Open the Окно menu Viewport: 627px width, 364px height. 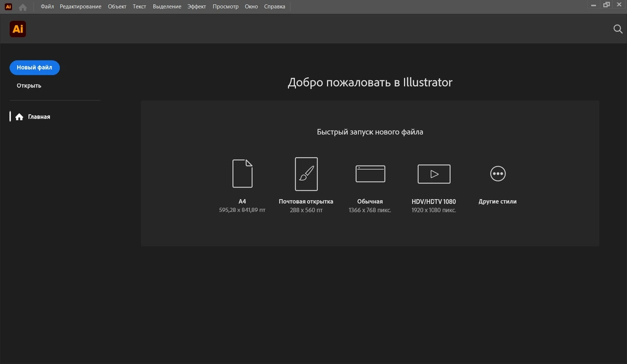tap(251, 7)
